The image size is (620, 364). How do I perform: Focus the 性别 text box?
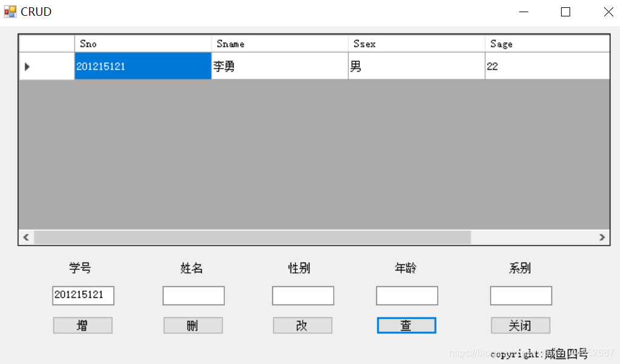tap(303, 295)
